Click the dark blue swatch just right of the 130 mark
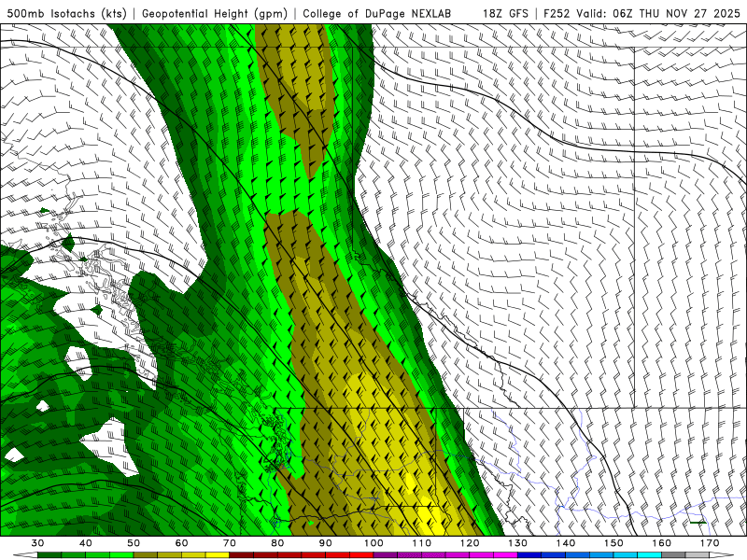 pyautogui.click(x=529, y=555)
